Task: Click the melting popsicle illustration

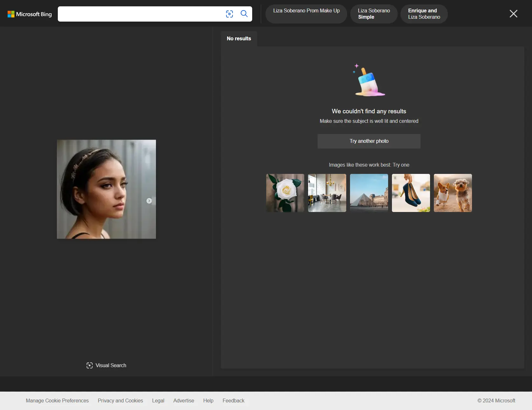Action: [369, 81]
